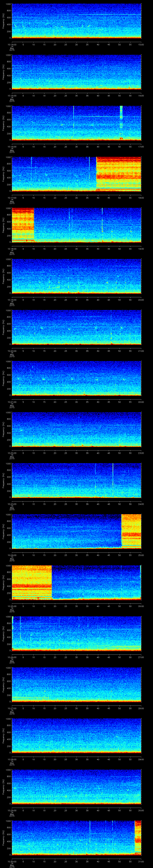The image size is (153, 868).
Task: Click the "25:00" end time label
Action: (141, 555)
